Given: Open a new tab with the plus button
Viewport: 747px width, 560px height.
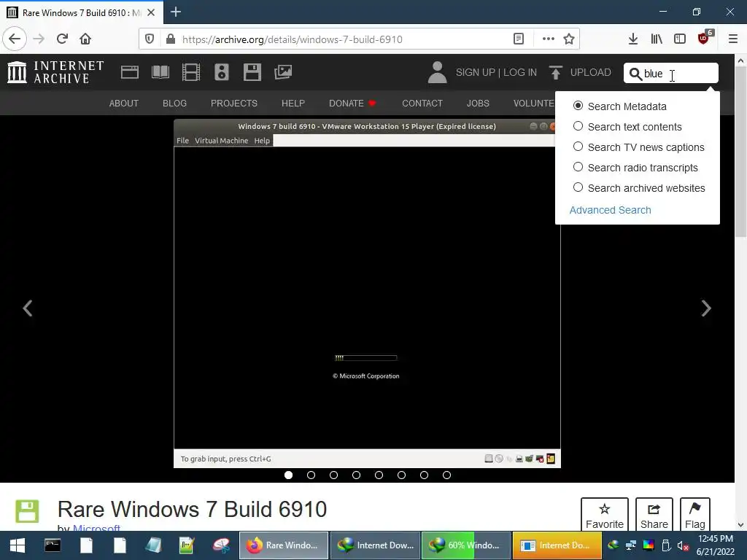Looking at the screenshot, I should click(176, 12).
